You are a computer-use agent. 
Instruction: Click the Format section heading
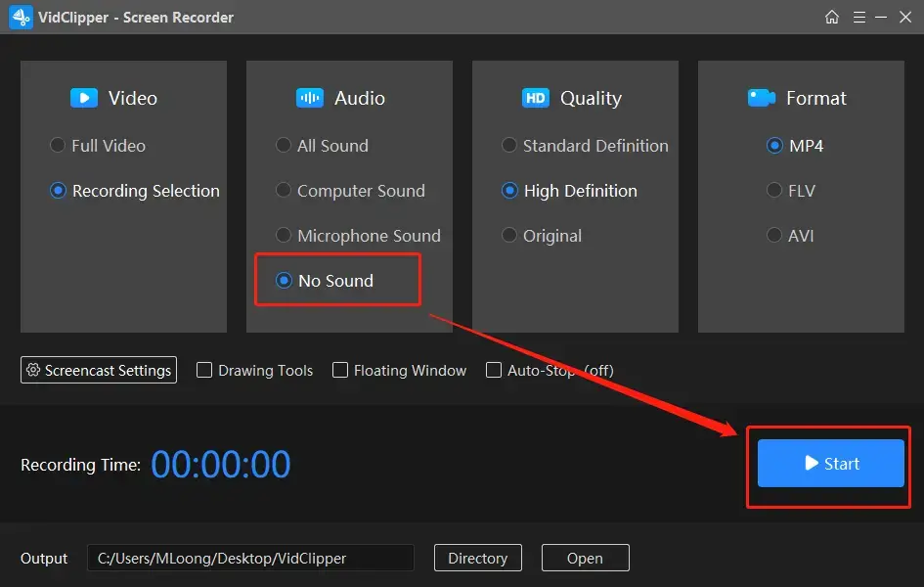(x=816, y=98)
